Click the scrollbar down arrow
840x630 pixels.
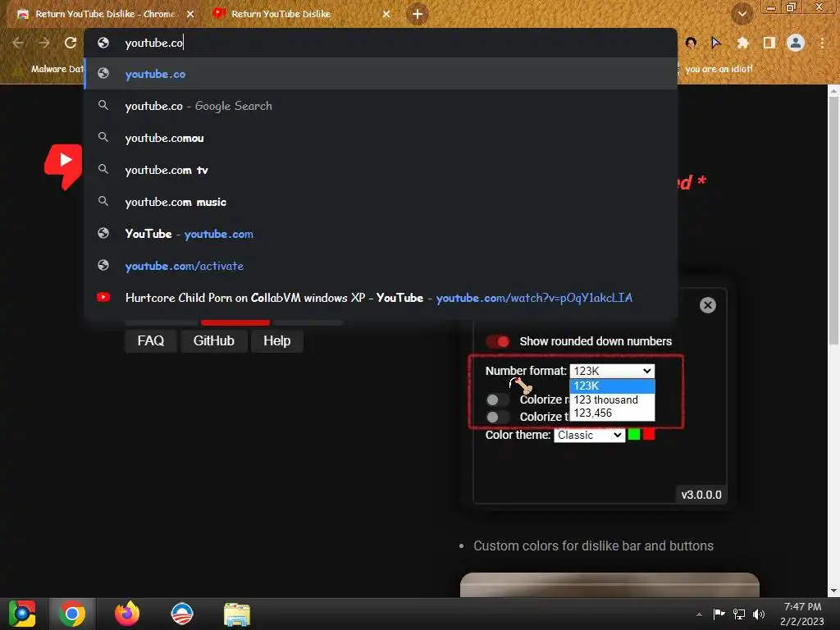(x=833, y=591)
